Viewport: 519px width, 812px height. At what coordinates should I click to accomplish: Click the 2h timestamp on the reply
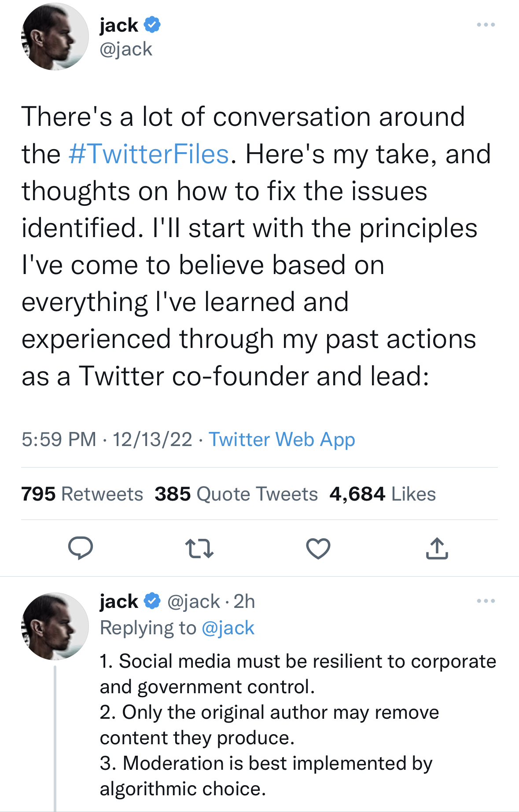pyautogui.click(x=244, y=601)
